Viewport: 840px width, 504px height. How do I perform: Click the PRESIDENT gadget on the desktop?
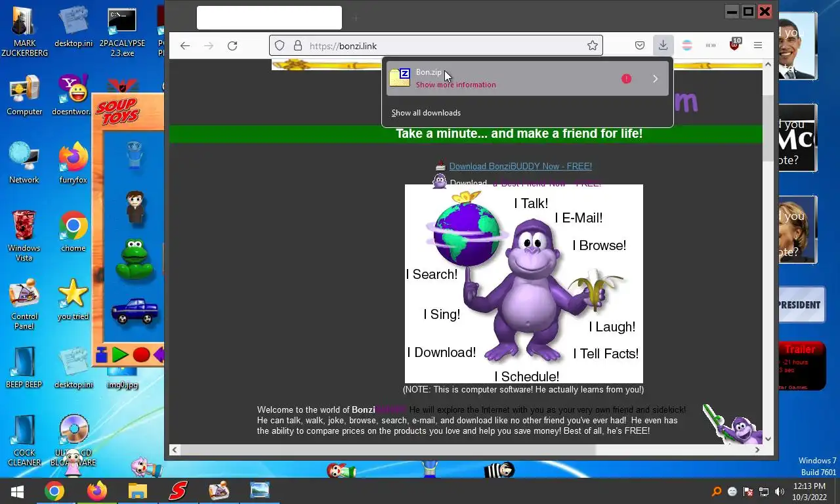tap(801, 304)
